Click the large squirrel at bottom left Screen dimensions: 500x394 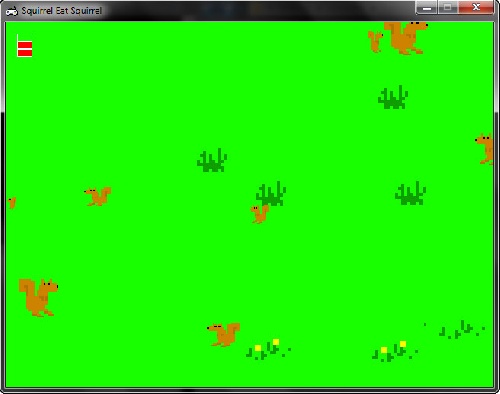tap(38, 297)
